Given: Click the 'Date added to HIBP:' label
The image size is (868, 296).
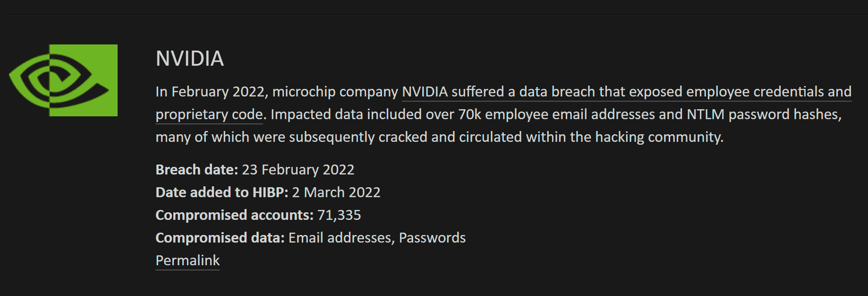Looking at the screenshot, I should [x=222, y=192].
